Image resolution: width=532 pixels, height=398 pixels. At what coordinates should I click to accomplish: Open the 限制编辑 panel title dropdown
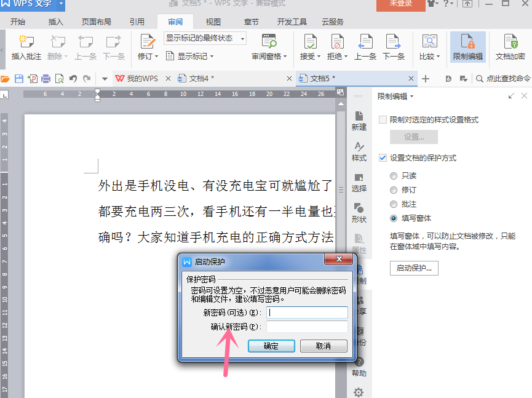point(412,97)
